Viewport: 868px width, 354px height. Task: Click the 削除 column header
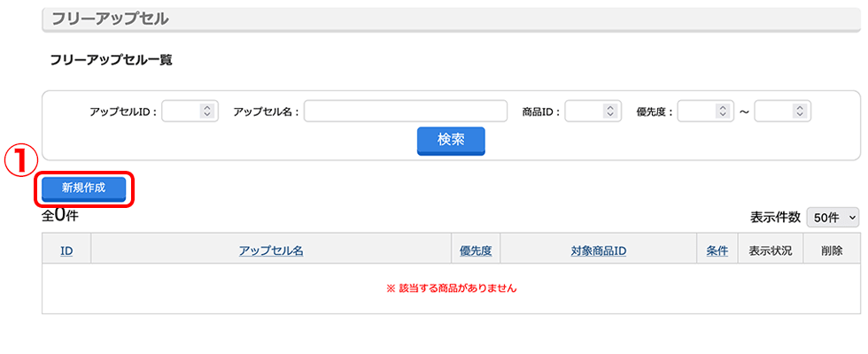pos(832,250)
